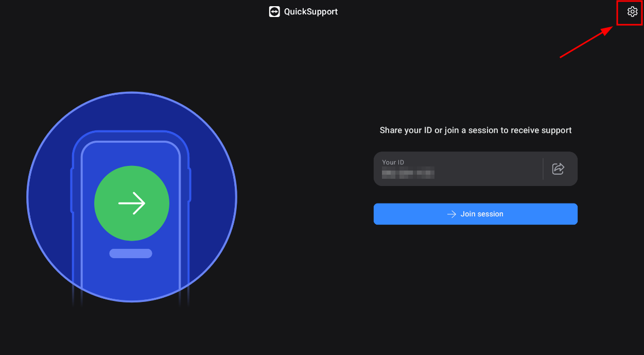
Task: Click the TeamViewer logo in header
Action: (274, 12)
